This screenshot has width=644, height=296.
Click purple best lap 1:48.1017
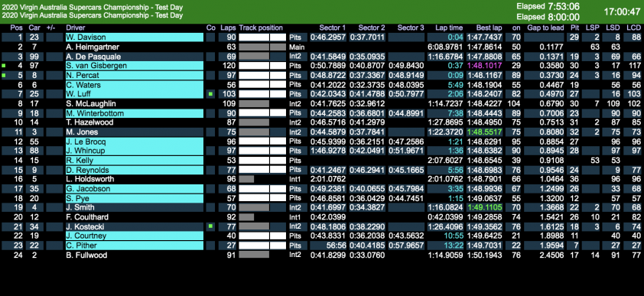coord(489,66)
